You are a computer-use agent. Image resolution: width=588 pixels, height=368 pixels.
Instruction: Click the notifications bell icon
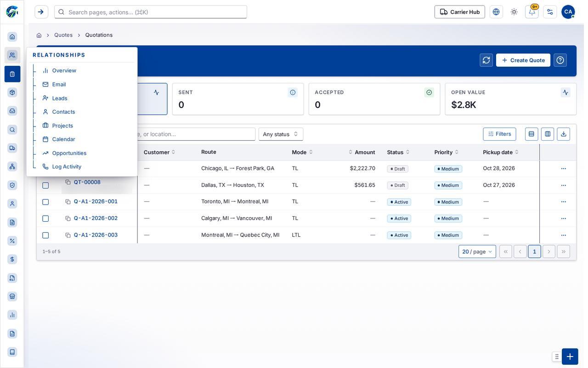click(x=532, y=12)
